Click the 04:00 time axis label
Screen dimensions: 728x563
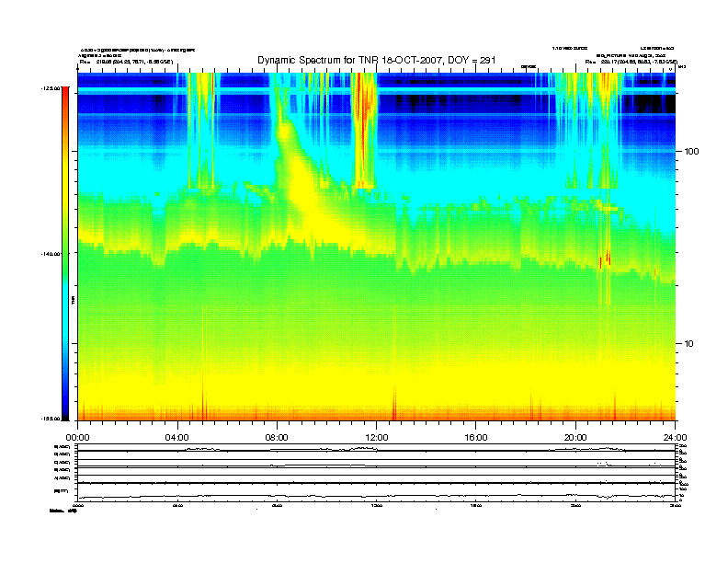[176, 438]
